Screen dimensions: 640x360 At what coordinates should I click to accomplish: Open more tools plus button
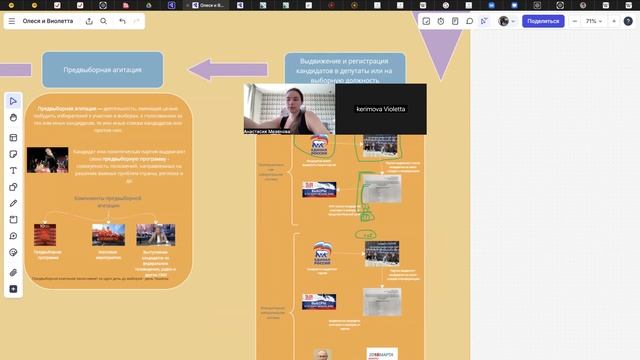(13, 289)
